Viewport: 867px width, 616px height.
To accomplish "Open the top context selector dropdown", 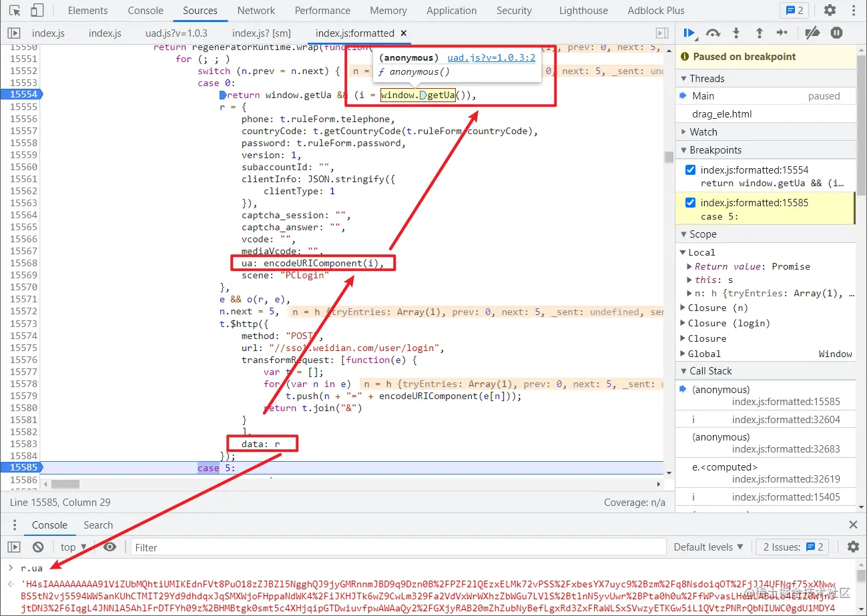I will pos(74,547).
